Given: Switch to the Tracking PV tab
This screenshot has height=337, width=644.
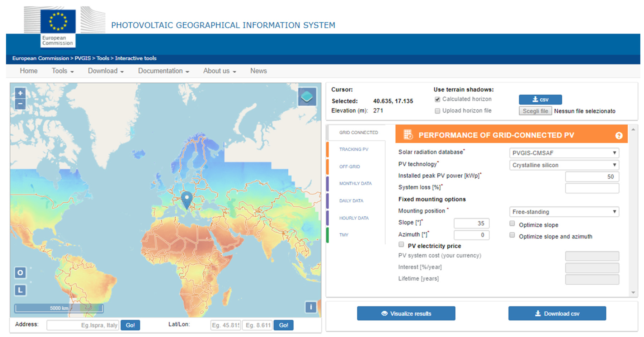Looking at the screenshot, I should [353, 149].
